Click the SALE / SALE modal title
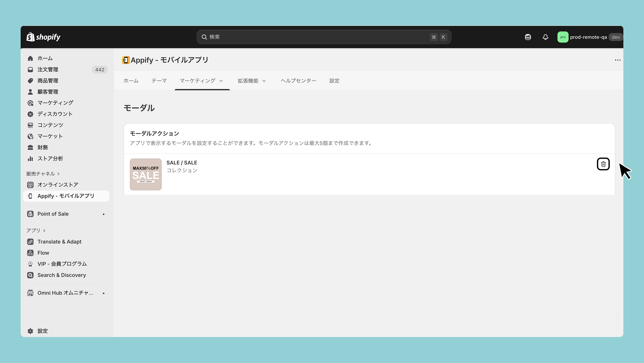This screenshot has width=644, height=363. [182, 163]
